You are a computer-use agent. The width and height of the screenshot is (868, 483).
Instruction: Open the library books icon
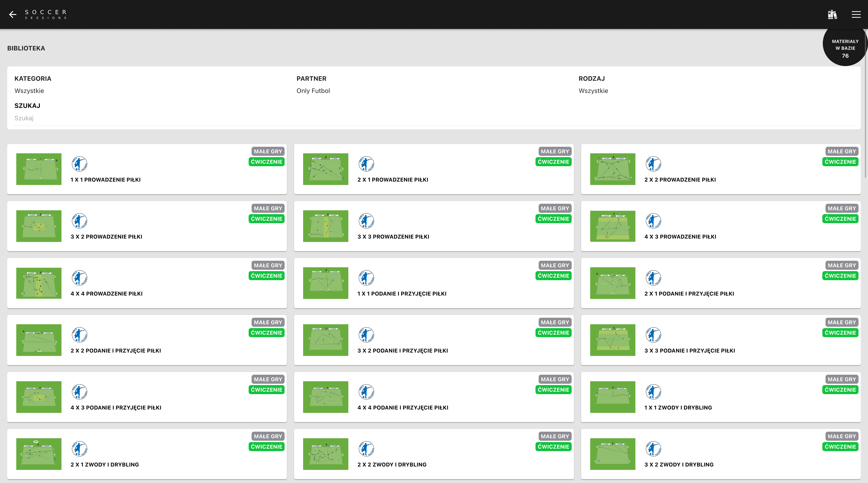click(832, 14)
